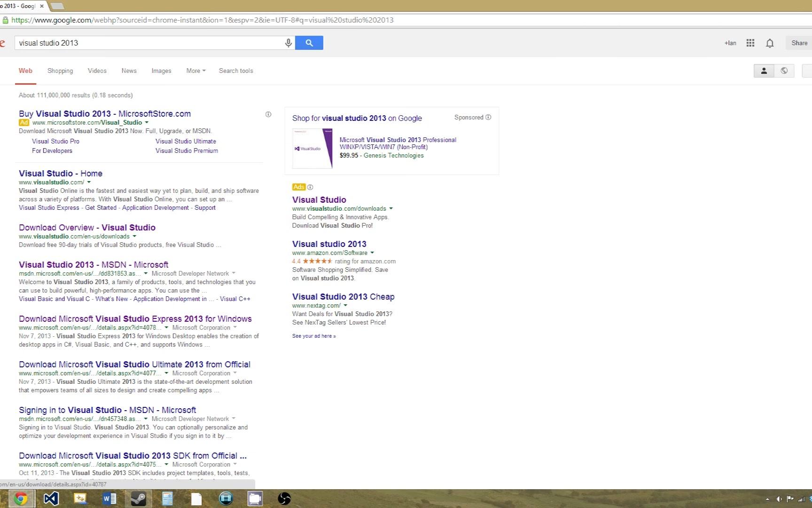The image size is (812, 508).
Task: Click info icon beside MicrosoftStore ad
Action: click(x=268, y=114)
